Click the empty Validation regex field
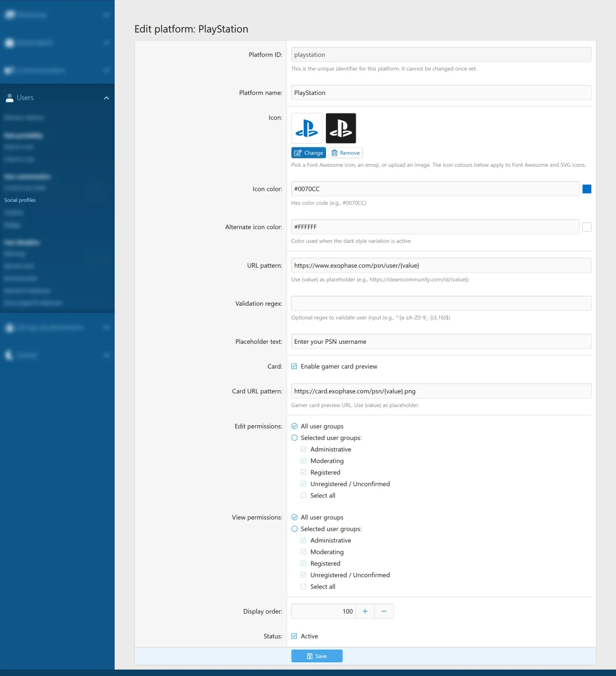 coord(441,304)
